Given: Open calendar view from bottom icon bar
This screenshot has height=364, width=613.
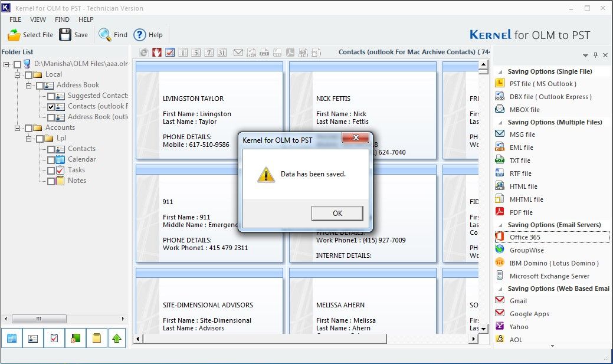Looking at the screenshot, I should click(x=12, y=338).
